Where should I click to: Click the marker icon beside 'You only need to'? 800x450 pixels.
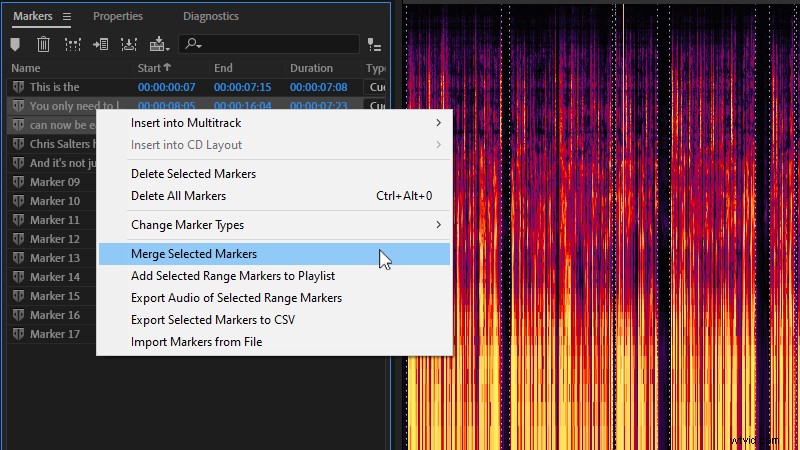(18, 106)
